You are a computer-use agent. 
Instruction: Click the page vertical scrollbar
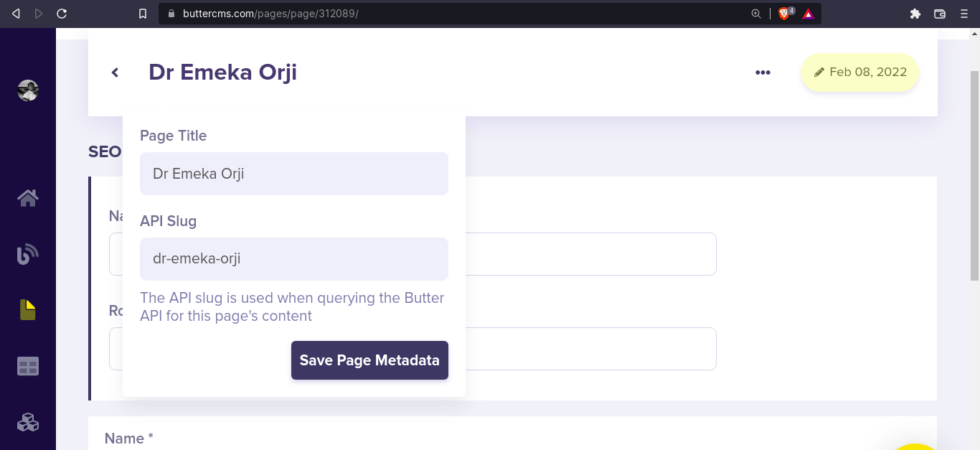point(974,176)
